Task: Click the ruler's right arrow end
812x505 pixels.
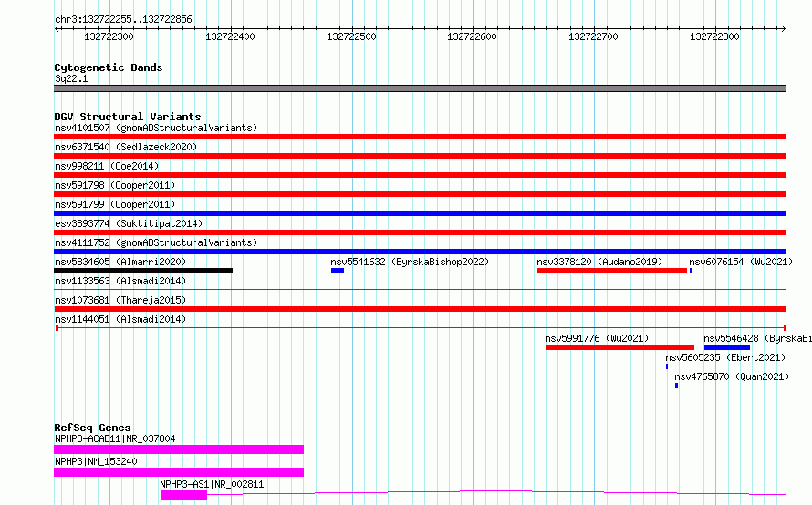Action: tap(784, 28)
